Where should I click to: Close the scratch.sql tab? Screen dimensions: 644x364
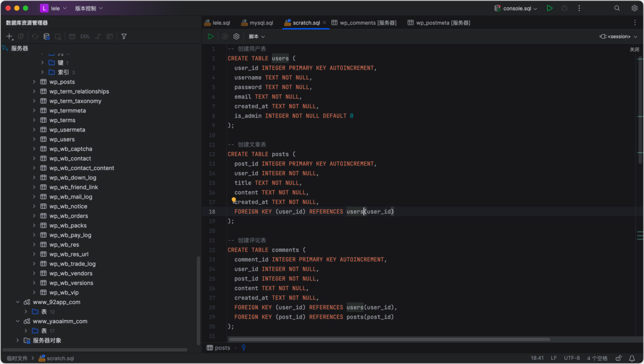[324, 23]
